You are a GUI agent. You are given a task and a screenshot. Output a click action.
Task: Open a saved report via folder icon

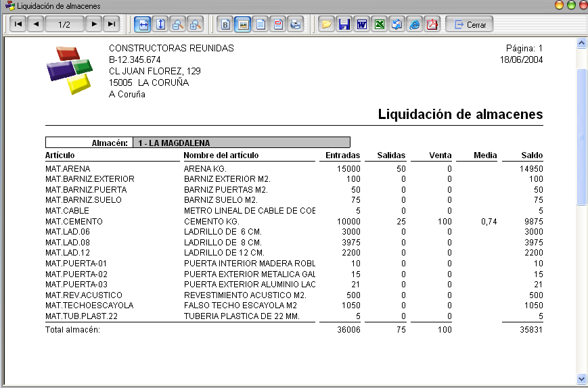327,24
